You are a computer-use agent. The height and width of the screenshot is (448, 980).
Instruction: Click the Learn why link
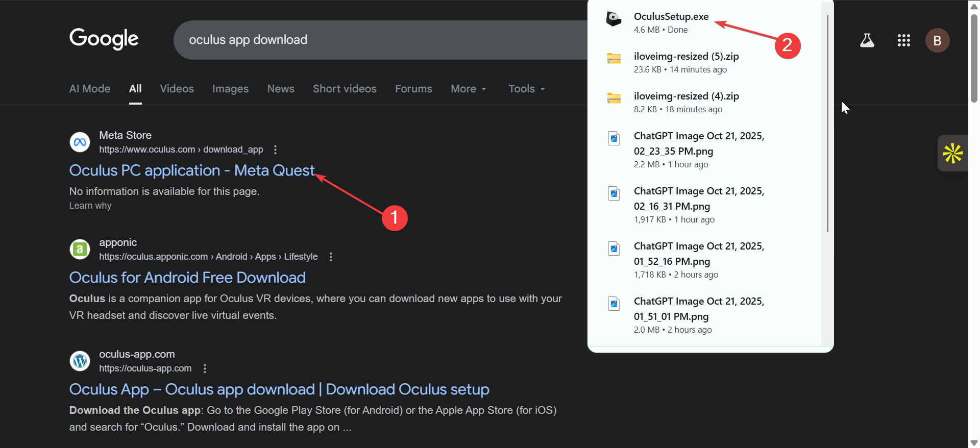[x=90, y=206]
